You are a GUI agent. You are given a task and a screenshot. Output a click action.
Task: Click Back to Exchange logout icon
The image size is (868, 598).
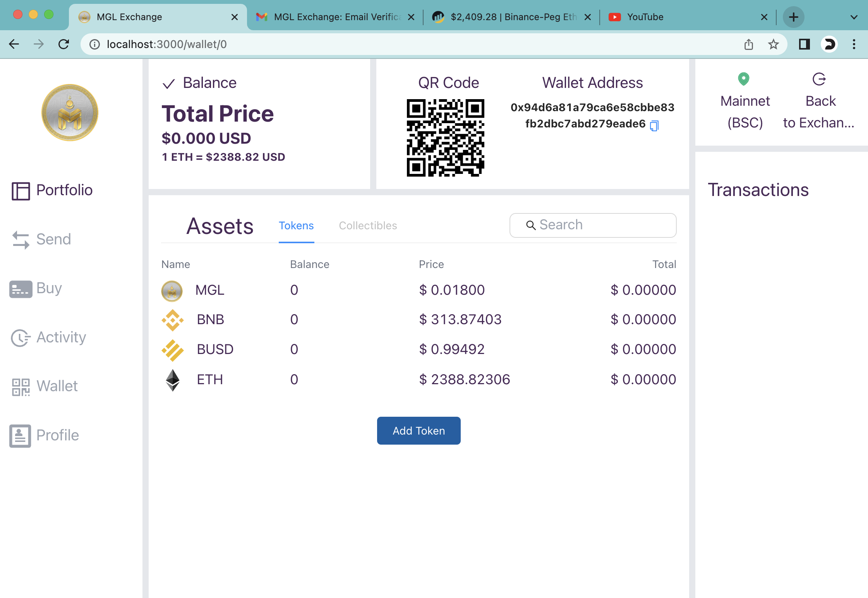coord(819,79)
